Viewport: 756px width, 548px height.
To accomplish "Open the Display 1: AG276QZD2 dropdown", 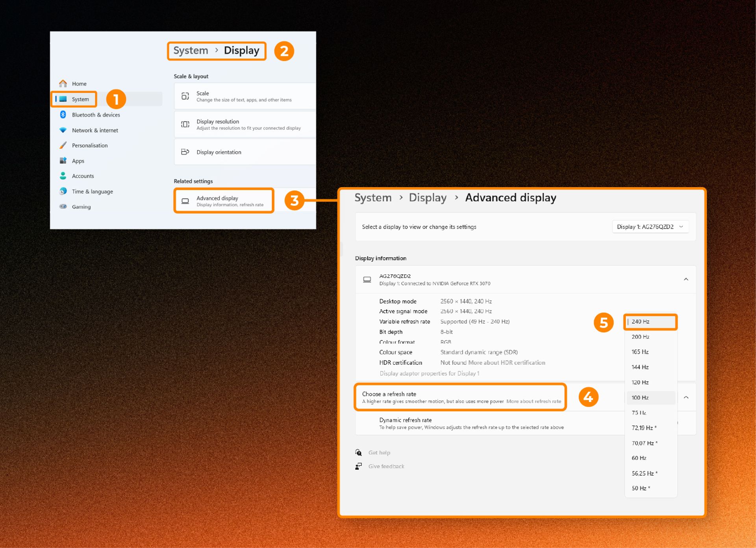I will (x=650, y=227).
